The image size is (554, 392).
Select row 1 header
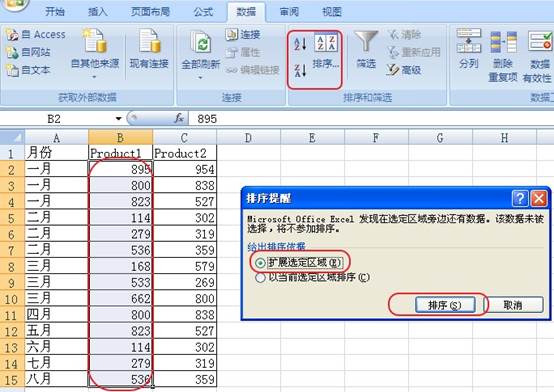(x=12, y=153)
